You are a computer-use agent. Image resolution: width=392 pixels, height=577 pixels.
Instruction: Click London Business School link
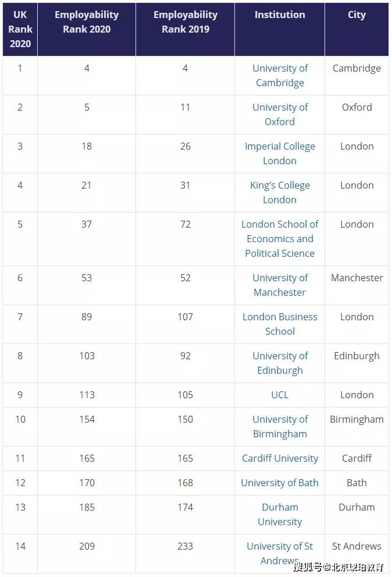280,324
